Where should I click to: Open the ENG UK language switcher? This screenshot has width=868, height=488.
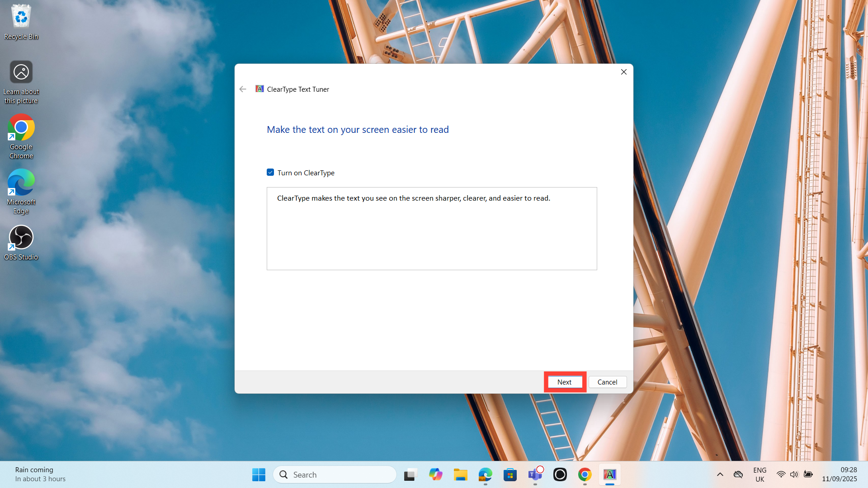click(x=759, y=474)
